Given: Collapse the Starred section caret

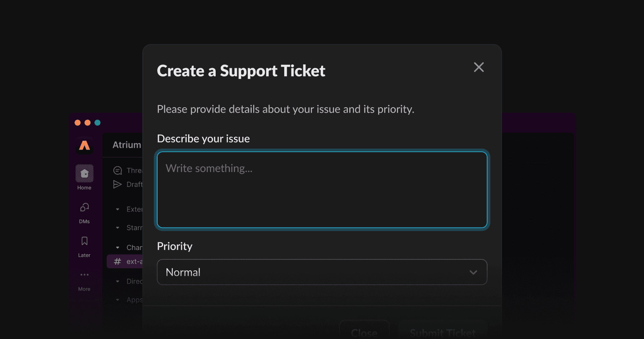Looking at the screenshot, I should (118, 228).
